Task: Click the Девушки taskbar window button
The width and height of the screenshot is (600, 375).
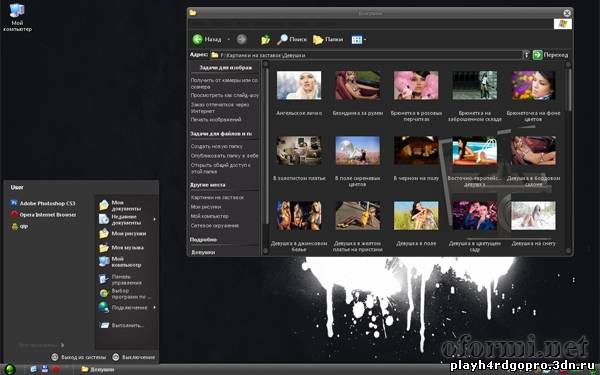Action: tap(98, 369)
